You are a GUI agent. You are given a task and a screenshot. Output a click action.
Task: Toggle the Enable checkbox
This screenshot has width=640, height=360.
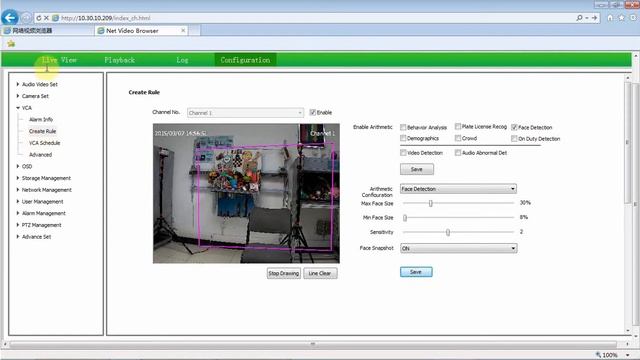click(313, 112)
